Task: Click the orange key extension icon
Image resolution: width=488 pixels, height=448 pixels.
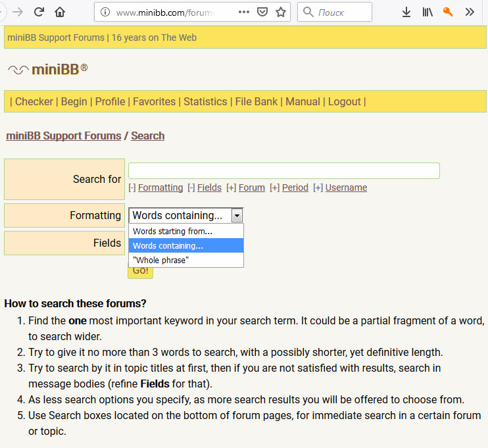Action: click(447, 12)
